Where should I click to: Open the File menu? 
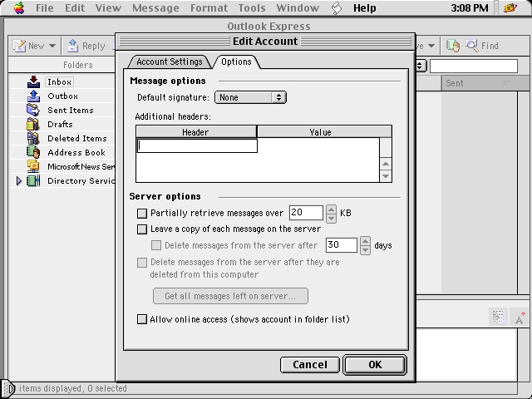tap(44, 7)
